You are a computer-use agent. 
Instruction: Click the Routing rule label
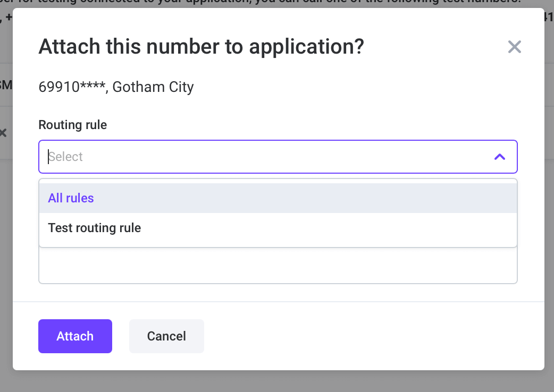72,124
